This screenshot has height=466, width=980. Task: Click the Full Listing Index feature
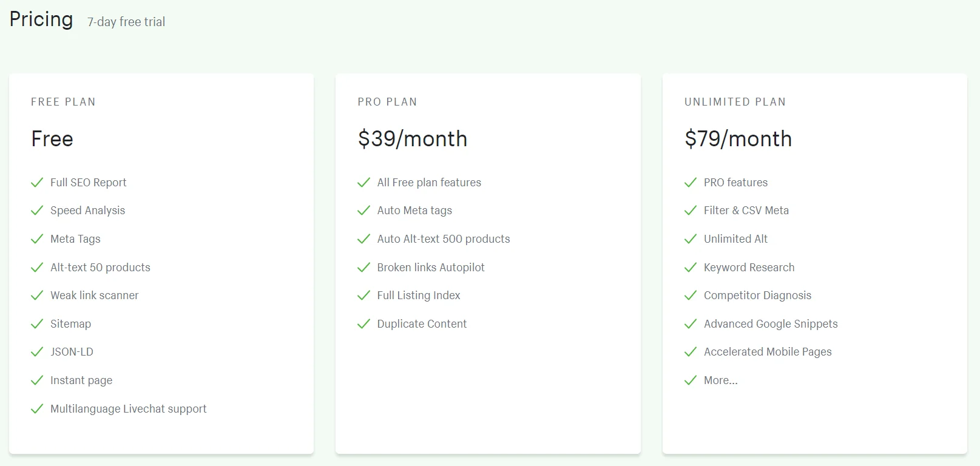[418, 295]
